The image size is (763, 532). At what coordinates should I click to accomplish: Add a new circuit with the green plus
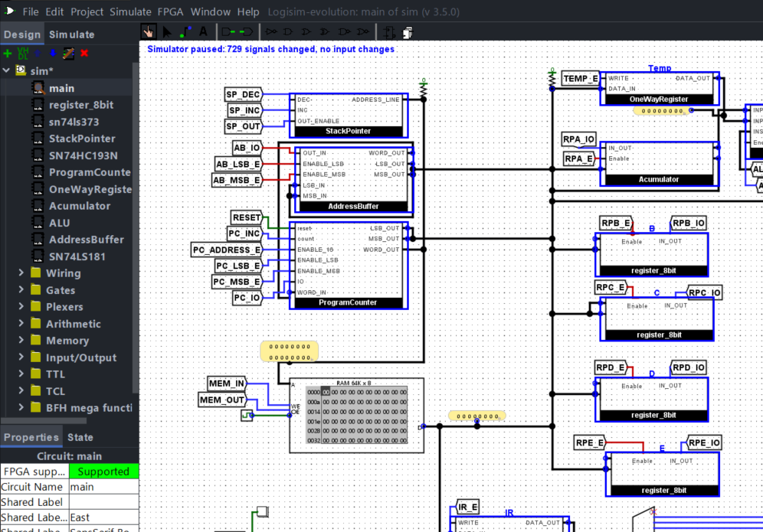click(x=8, y=54)
